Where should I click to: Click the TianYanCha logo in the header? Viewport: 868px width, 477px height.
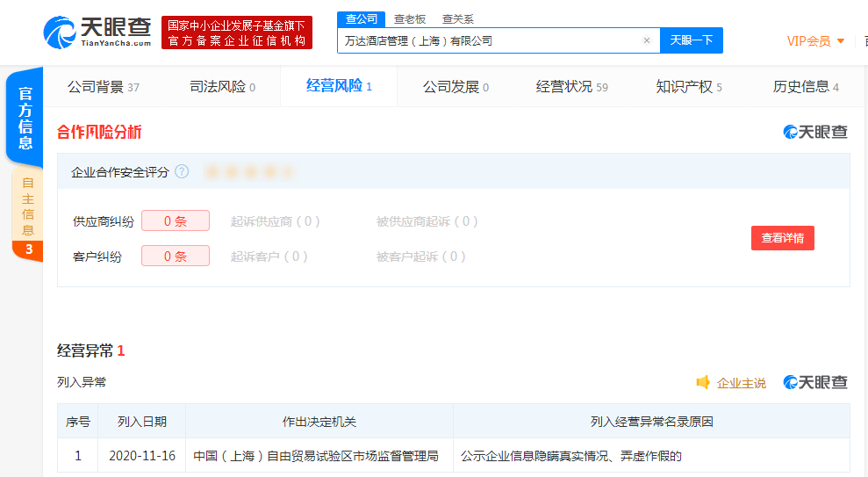(97, 33)
